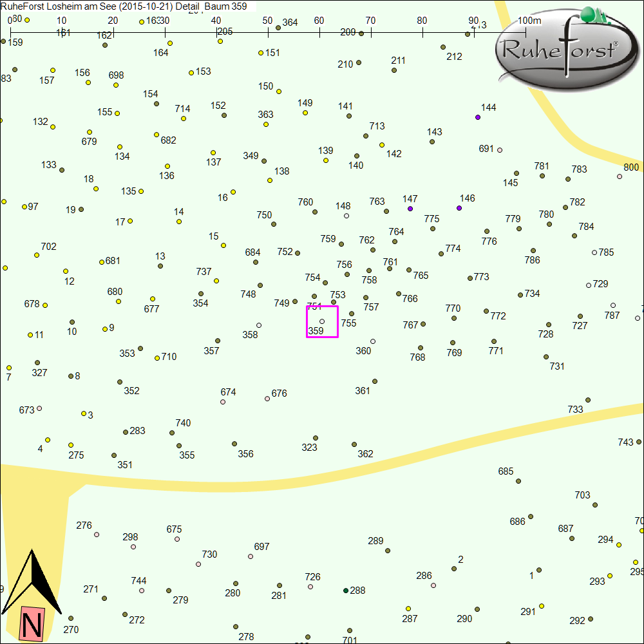Click the purple marker for tree 147
Screen dimensions: 644x644
coord(410,209)
